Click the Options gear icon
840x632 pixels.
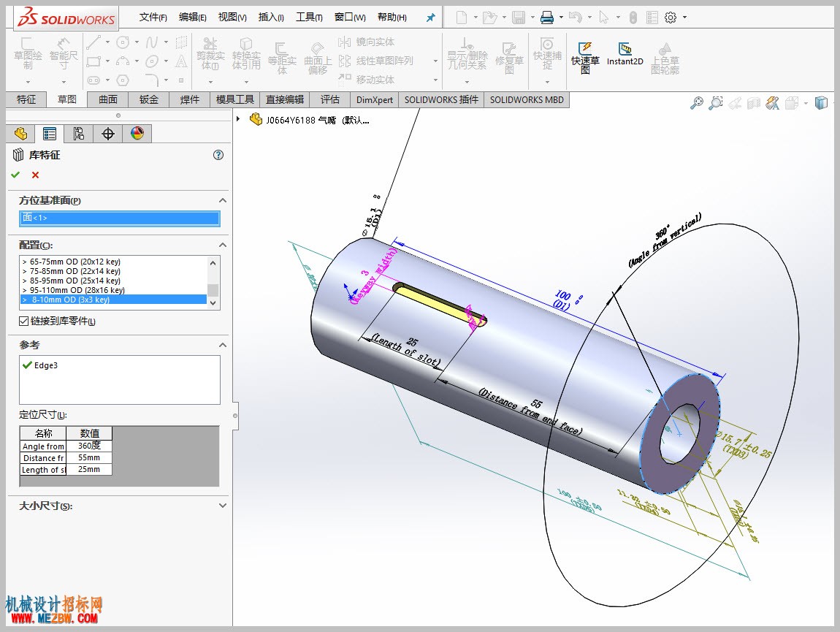[x=671, y=18]
